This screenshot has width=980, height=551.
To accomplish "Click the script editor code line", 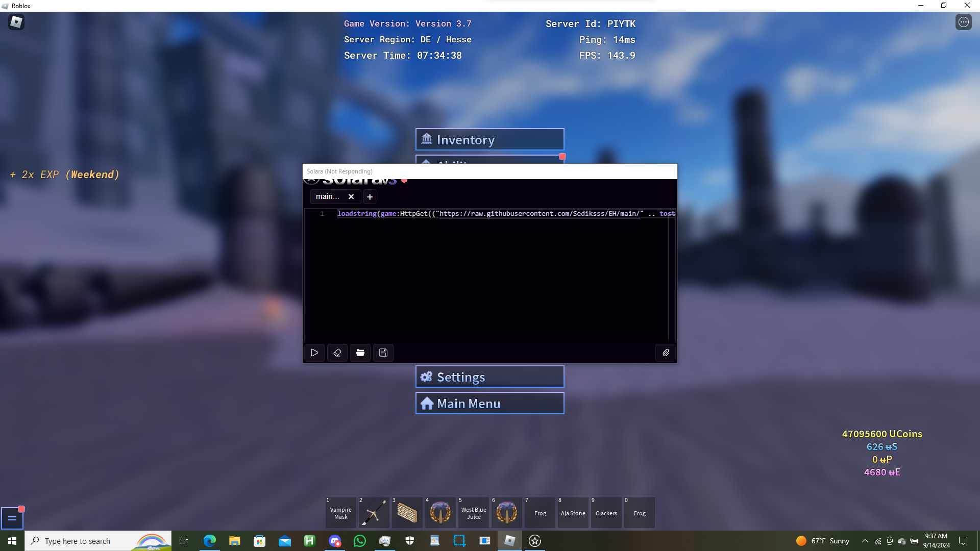I will tap(505, 214).
